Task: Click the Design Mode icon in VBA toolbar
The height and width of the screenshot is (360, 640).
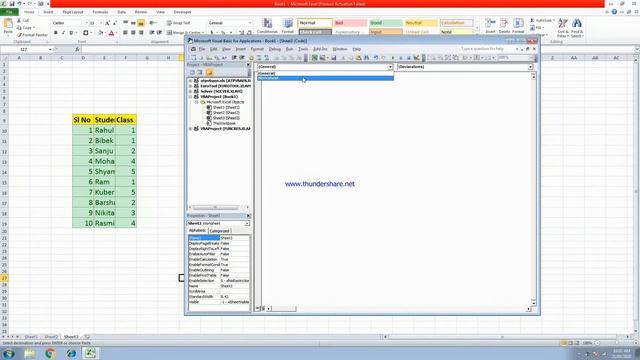Action: [416, 58]
